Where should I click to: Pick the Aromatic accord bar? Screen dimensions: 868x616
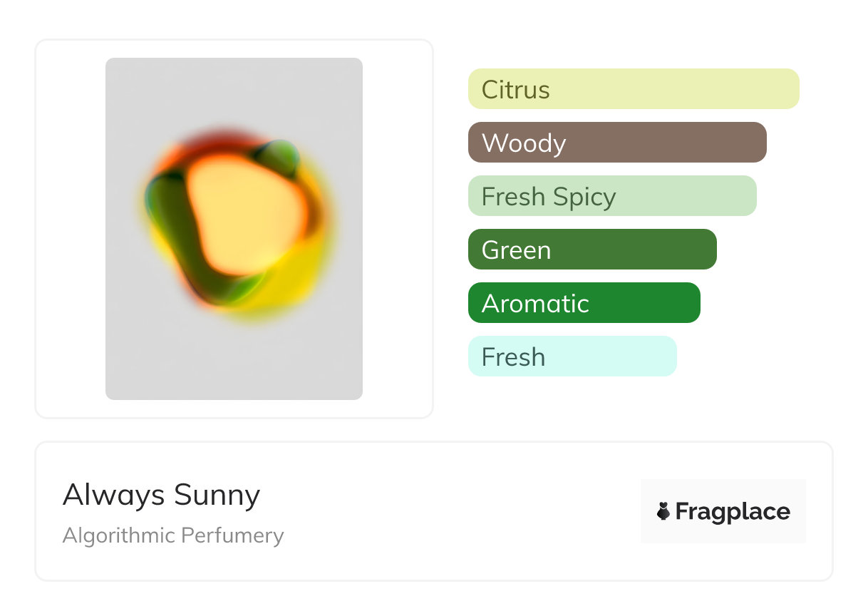click(x=584, y=303)
